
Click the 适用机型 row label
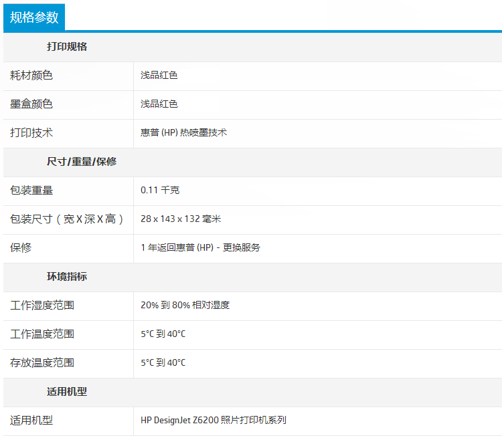tap(31, 421)
